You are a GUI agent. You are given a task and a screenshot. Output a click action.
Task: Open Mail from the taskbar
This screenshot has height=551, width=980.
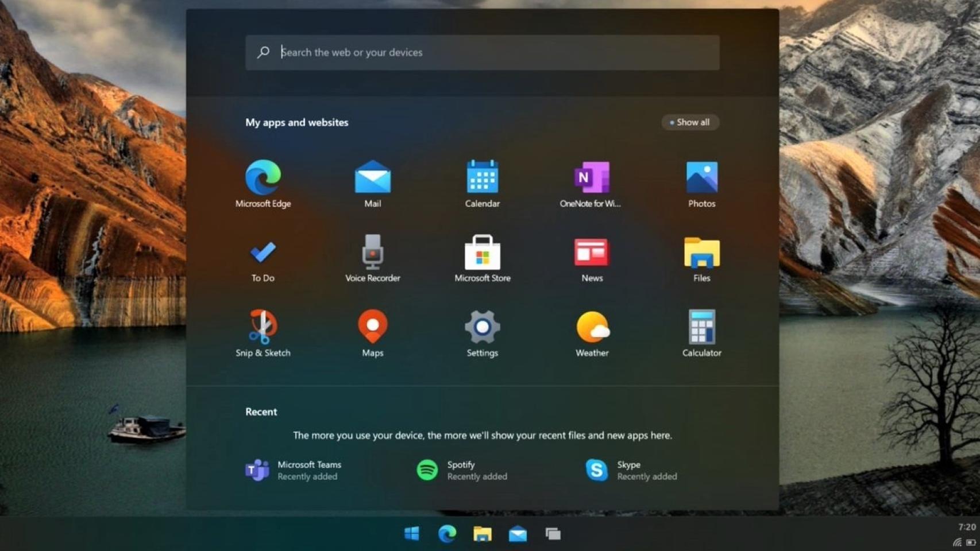coord(518,534)
